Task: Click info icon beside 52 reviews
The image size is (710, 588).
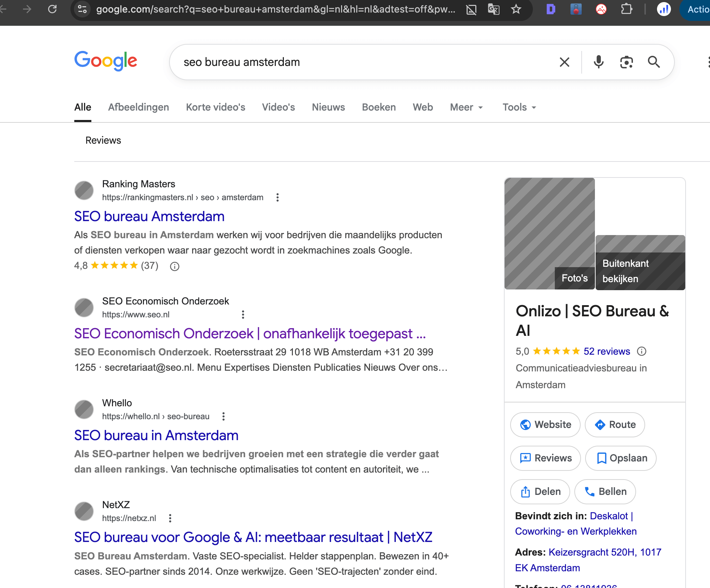Action: (x=642, y=351)
